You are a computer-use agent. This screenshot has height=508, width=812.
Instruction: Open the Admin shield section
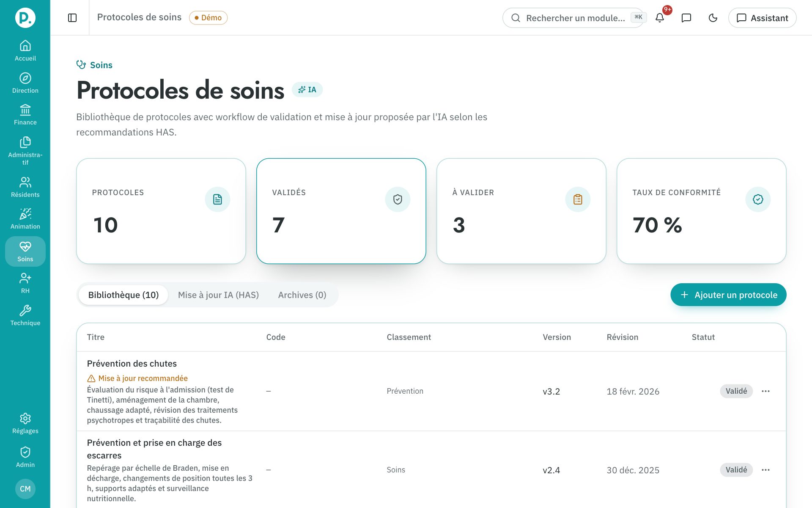(25, 457)
